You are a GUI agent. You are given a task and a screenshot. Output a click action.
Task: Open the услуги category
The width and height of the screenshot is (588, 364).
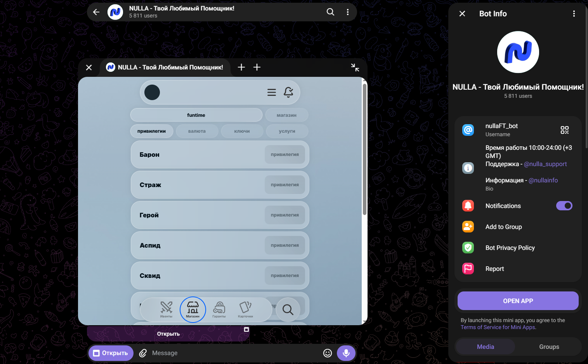tap(287, 131)
